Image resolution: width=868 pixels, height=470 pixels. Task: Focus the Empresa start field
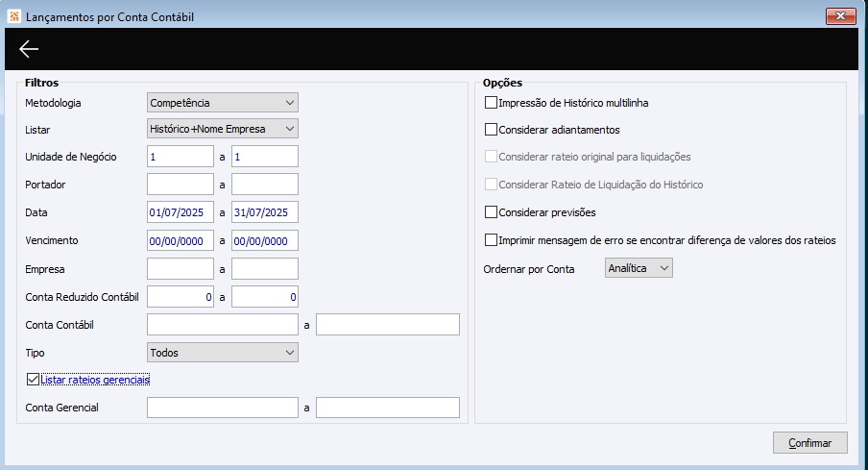(181, 269)
